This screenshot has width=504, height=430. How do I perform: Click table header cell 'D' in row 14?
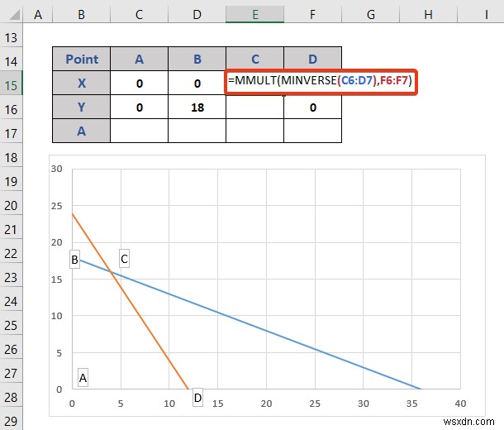[x=313, y=59]
